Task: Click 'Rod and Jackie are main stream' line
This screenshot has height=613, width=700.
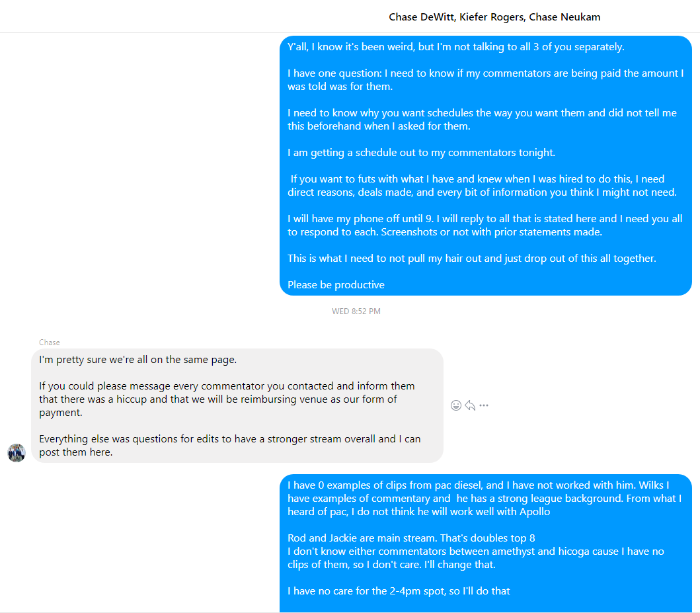Action: point(411,538)
